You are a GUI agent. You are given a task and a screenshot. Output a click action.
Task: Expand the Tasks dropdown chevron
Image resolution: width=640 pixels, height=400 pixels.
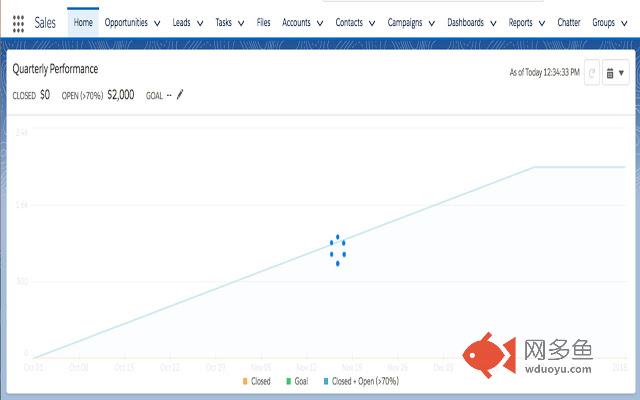(241, 24)
